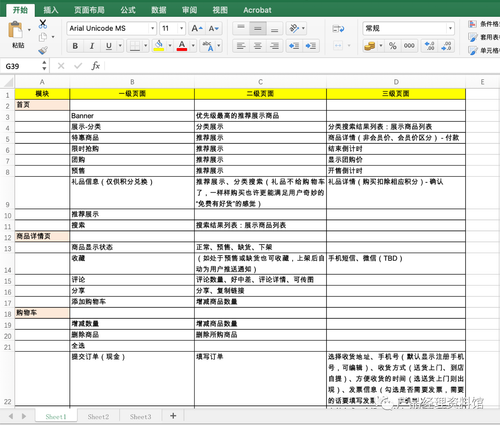The height and width of the screenshot is (425, 500).
Task: Click the confirm entry checkmark button
Action: coord(78,66)
